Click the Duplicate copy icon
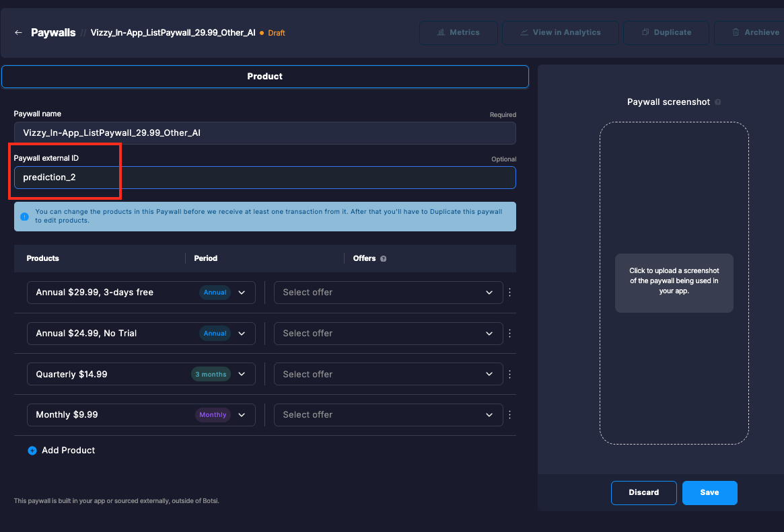Image resolution: width=784 pixels, height=532 pixels. point(644,32)
